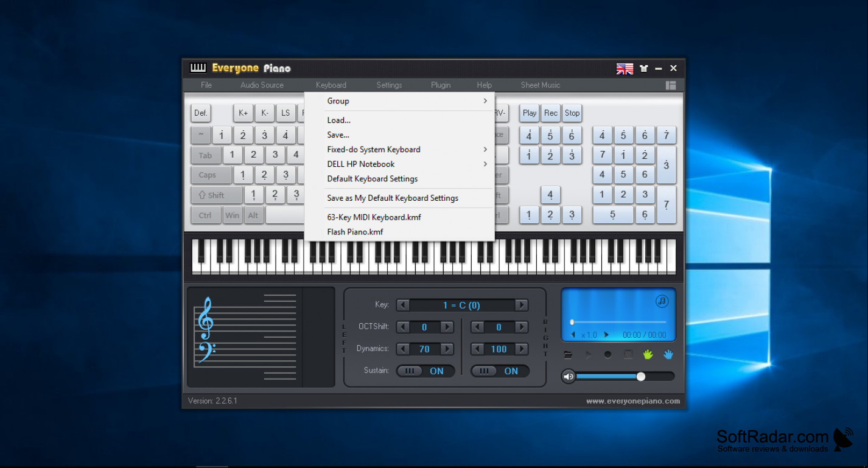This screenshot has width=868, height=468.
Task: Choose Save... from the Keyboard menu
Action: coord(399,135)
